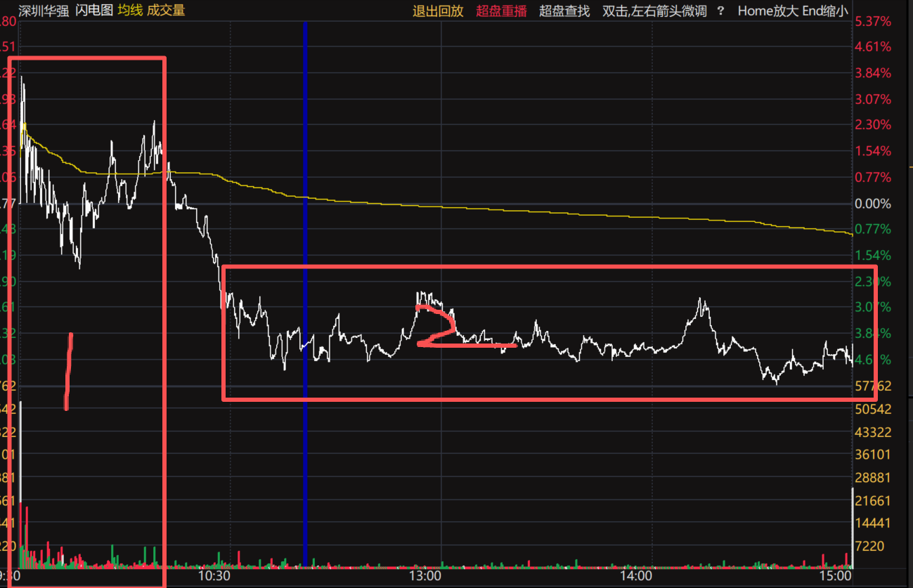Select the 闪电图 chart mode label
The height and width of the screenshot is (588, 913).
(94, 11)
